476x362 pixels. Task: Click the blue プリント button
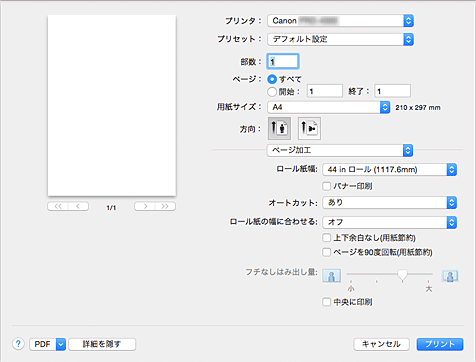tap(440, 344)
